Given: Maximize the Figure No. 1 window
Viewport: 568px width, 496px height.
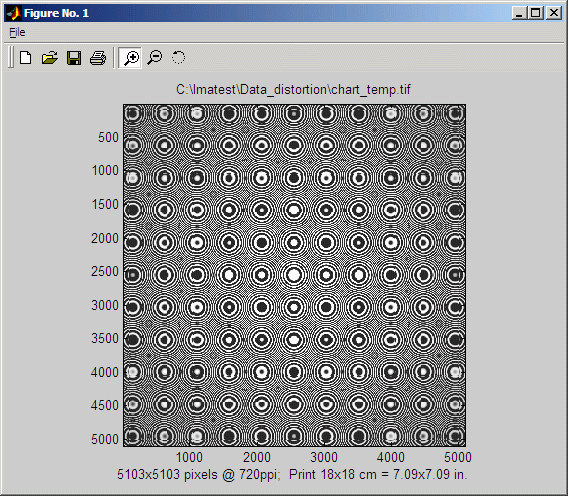Looking at the screenshot, I should (536, 13).
